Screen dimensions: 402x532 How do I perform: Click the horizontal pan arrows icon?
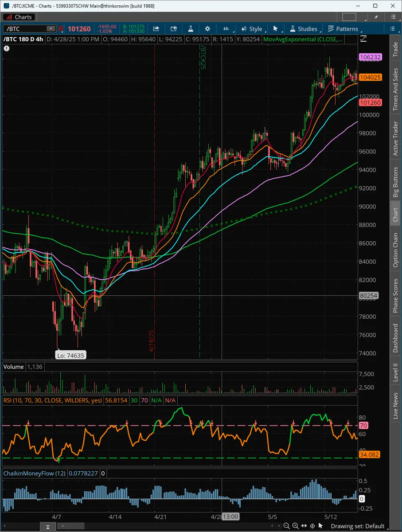pos(304,526)
